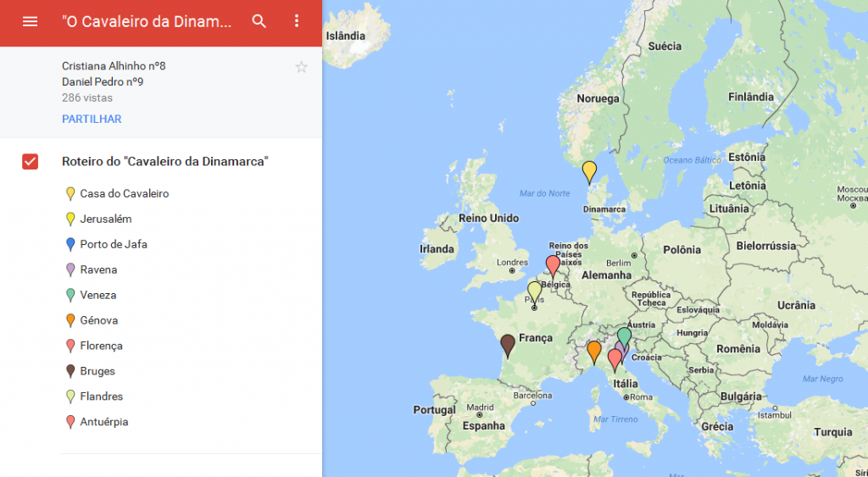Click the map title text
The width and height of the screenshot is (868, 477).
click(x=147, y=22)
